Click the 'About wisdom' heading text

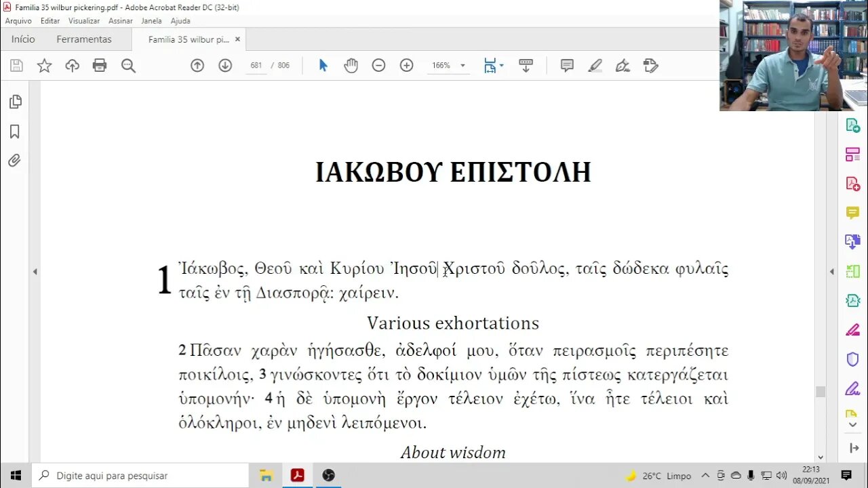click(453, 452)
